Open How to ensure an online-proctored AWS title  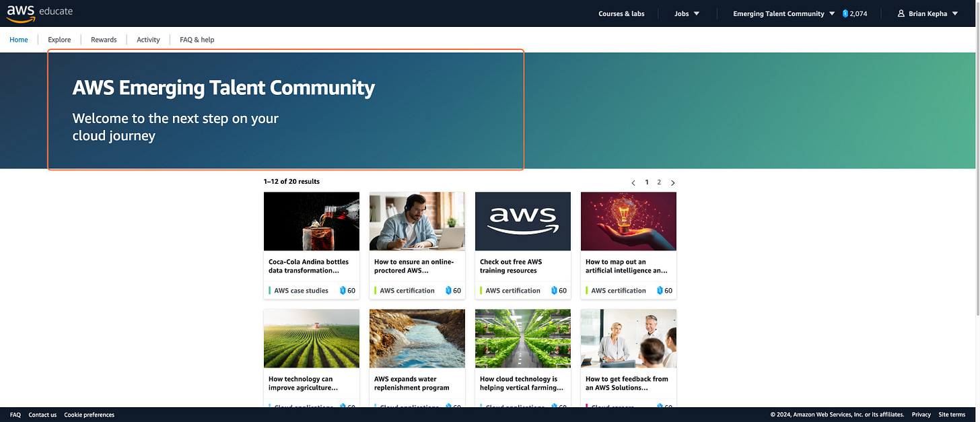414,266
